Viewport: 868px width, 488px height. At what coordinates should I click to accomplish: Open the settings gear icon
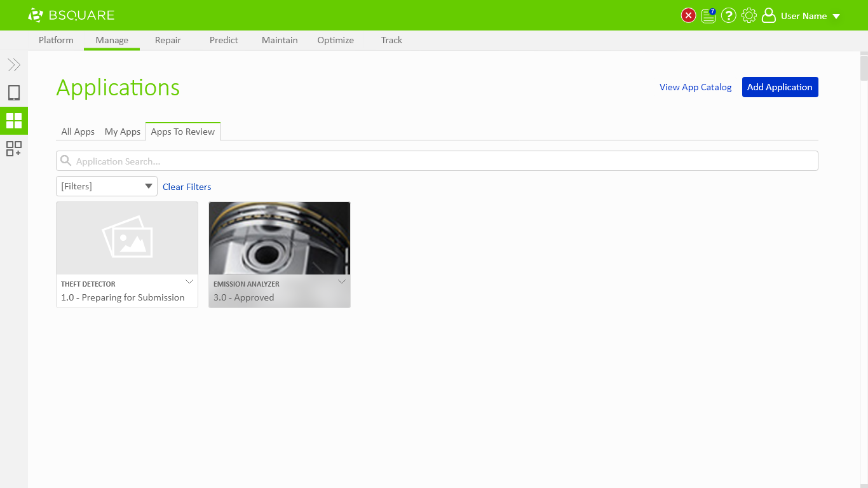(749, 16)
